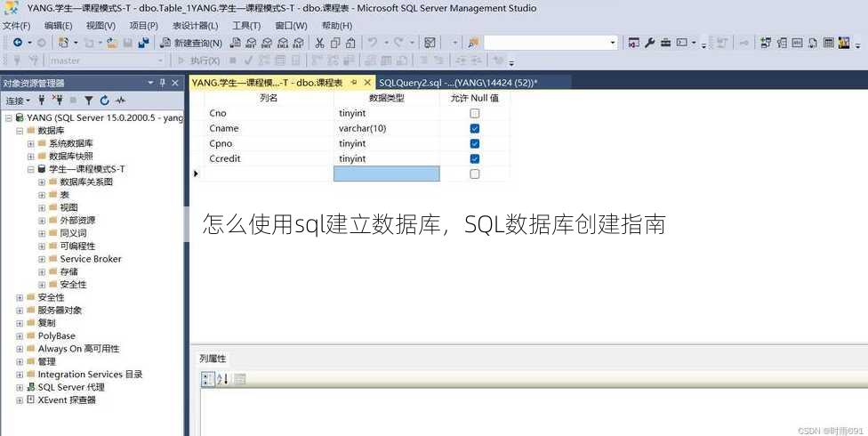Click the rightmost table designer toolbar icon
Screen dimensions: 868x436
tap(844, 43)
